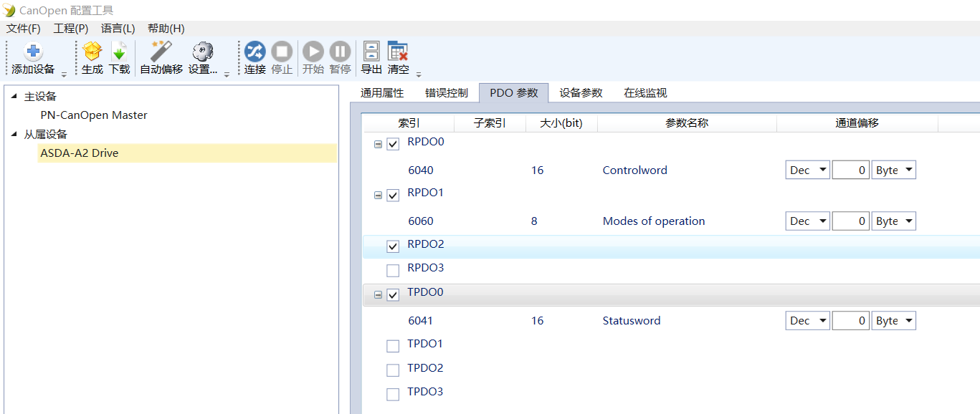Click the 连接 (connect) icon

tap(254, 52)
